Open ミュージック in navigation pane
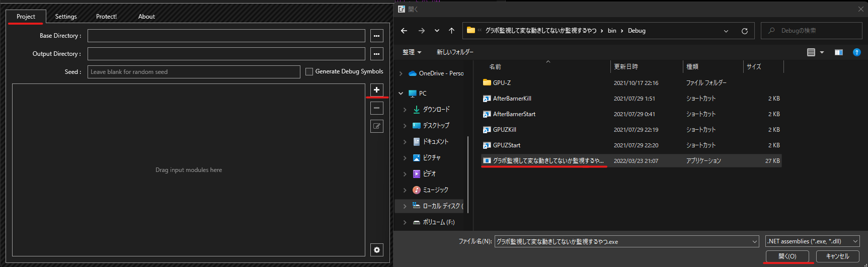 click(431, 190)
